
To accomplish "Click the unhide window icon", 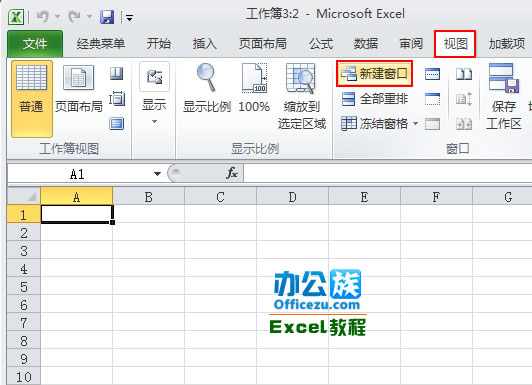I will click(x=433, y=124).
